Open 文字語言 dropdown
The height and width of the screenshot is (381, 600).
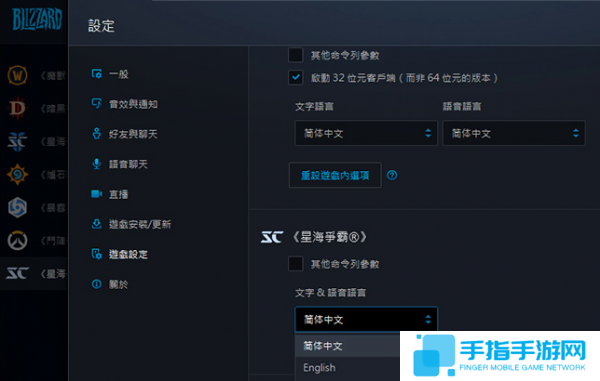coord(366,133)
